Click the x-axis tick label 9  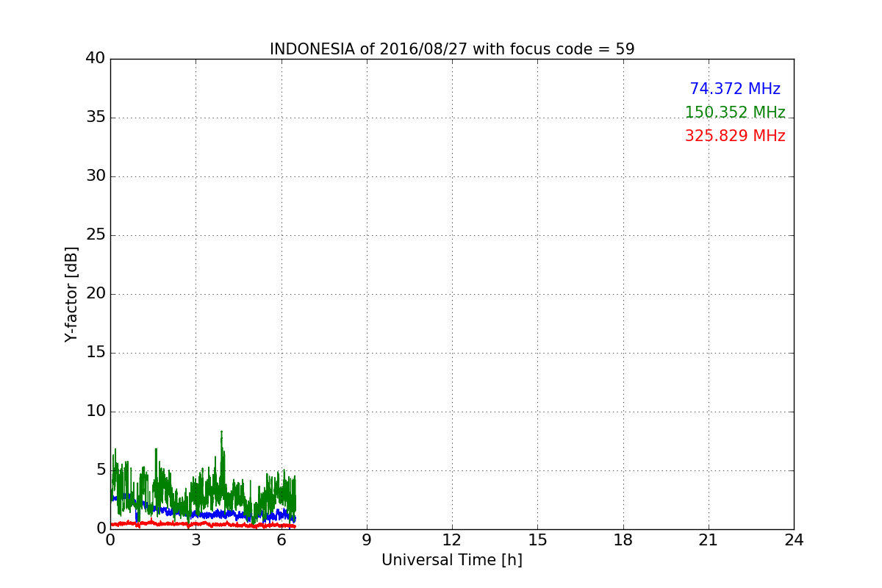coord(367,540)
